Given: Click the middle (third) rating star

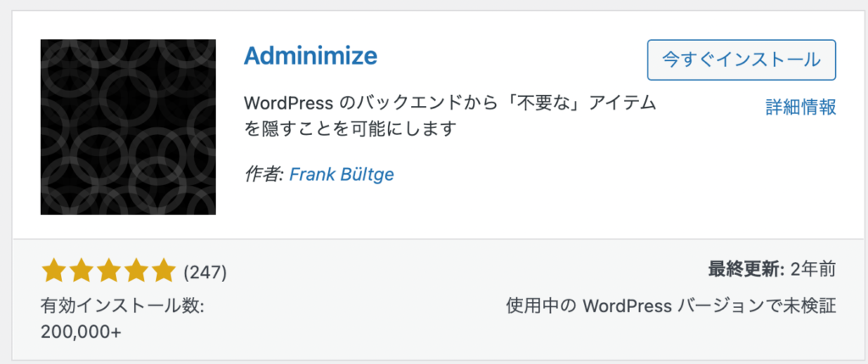Looking at the screenshot, I should (108, 271).
